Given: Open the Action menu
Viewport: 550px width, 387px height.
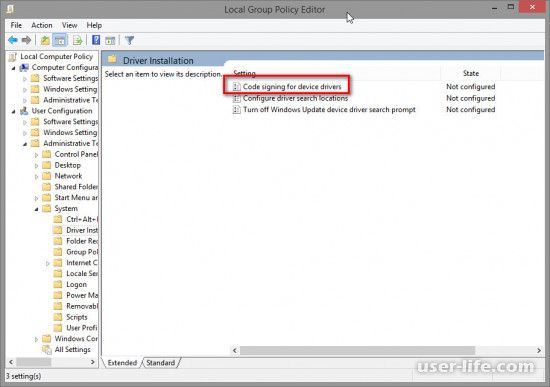Looking at the screenshot, I should (42, 25).
